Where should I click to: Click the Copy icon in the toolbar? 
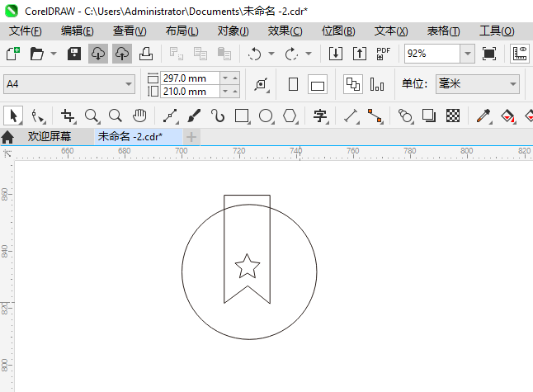tap(200, 54)
